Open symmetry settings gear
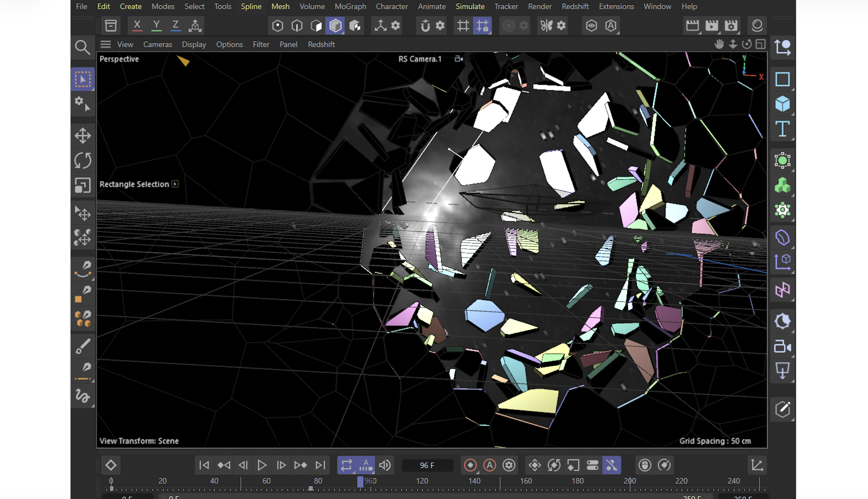This screenshot has height=499, width=868. coord(561,25)
